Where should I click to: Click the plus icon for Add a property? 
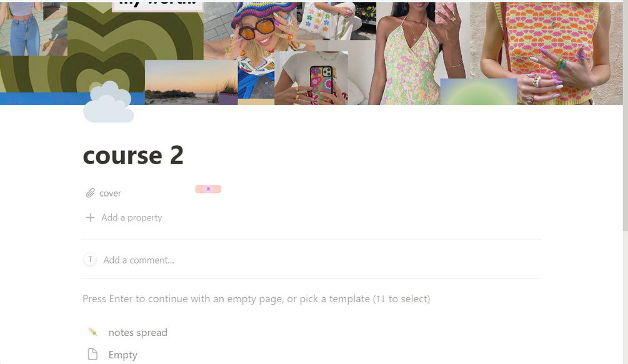(90, 218)
